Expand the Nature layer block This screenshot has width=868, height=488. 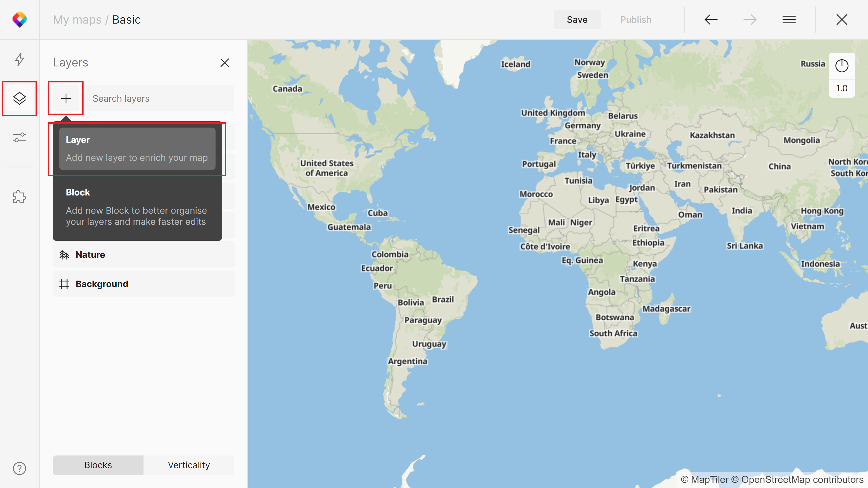(x=144, y=255)
